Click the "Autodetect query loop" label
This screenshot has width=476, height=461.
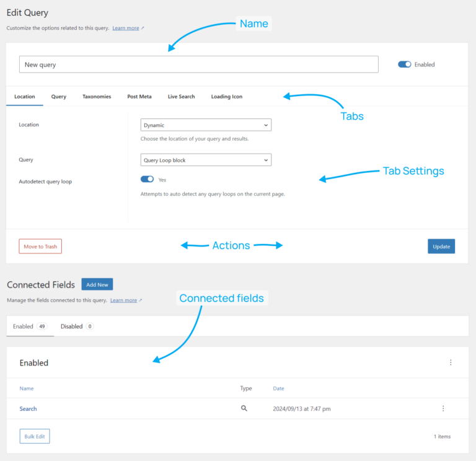(45, 182)
